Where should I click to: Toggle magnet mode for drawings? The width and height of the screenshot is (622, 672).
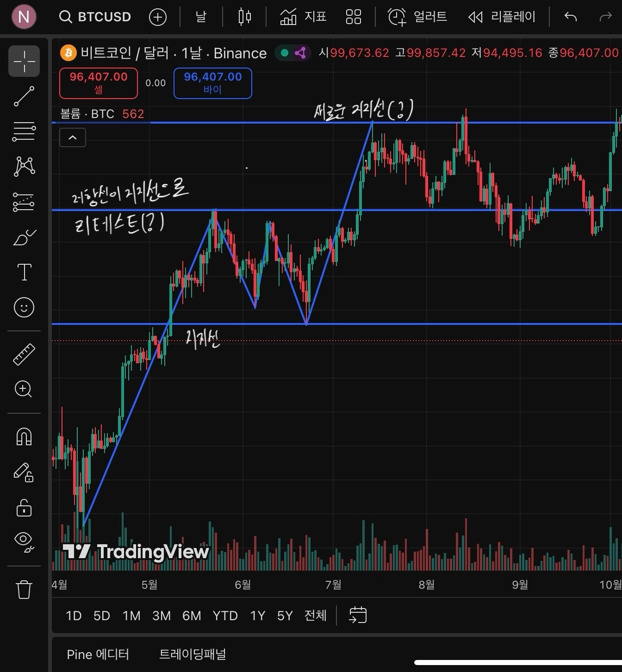24,436
